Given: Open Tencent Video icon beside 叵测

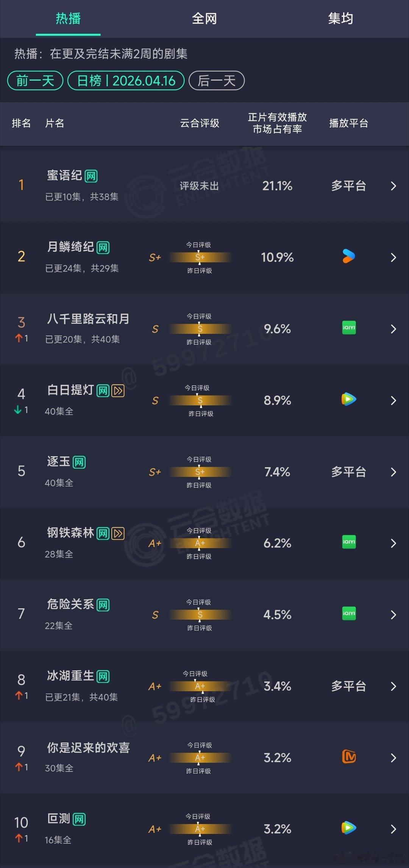Looking at the screenshot, I should pos(348,829).
